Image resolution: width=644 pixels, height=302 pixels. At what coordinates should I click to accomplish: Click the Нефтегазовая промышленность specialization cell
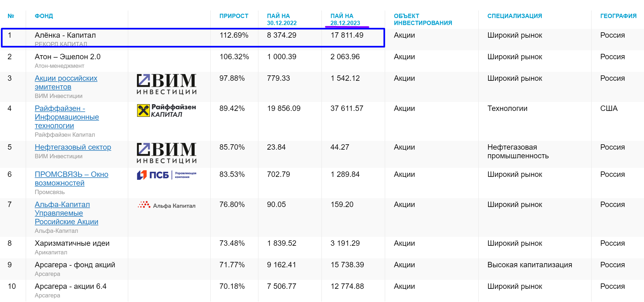[518, 152]
